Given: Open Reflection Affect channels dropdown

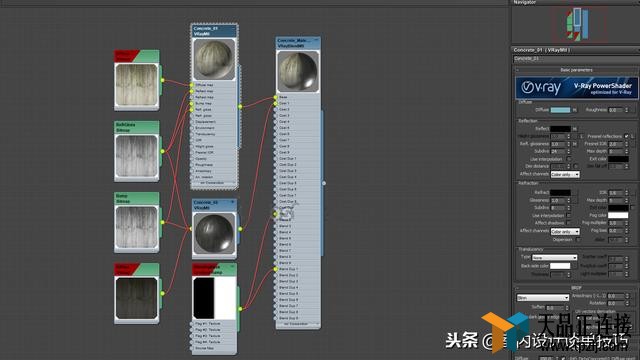Looking at the screenshot, I should click(565, 174).
